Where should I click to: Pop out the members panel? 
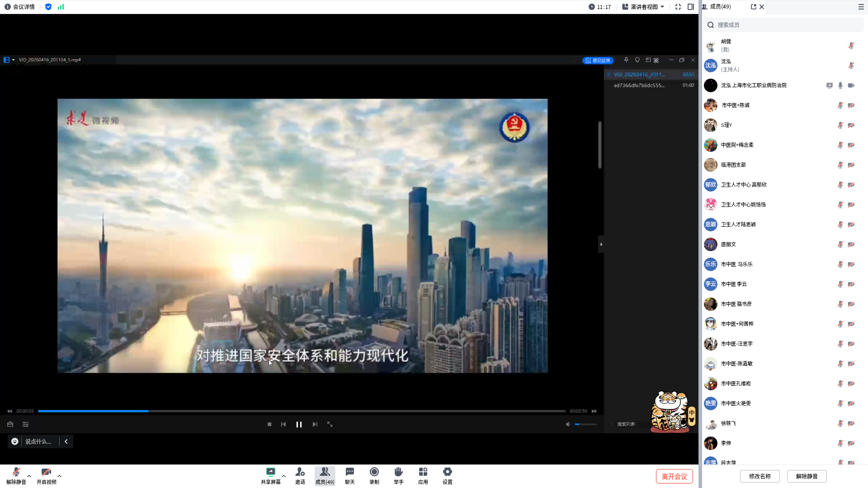pos(753,7)
